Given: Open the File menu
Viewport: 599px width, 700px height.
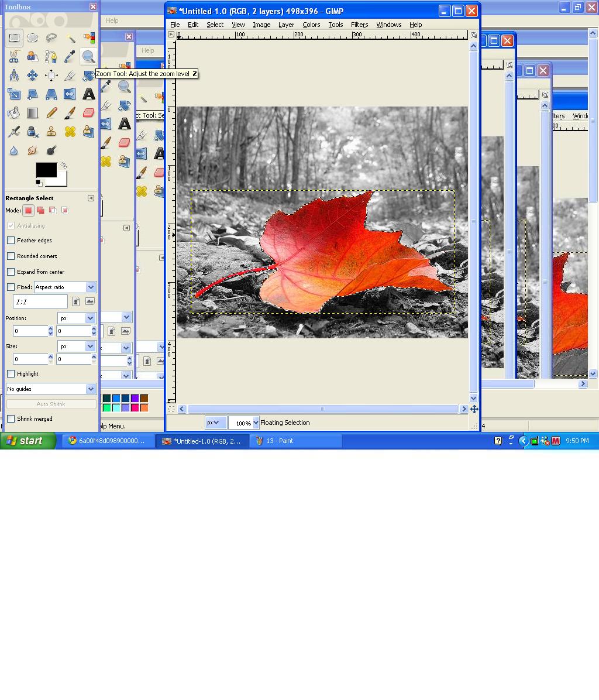Looking at the screenshot, I should (x=175, y=25).
